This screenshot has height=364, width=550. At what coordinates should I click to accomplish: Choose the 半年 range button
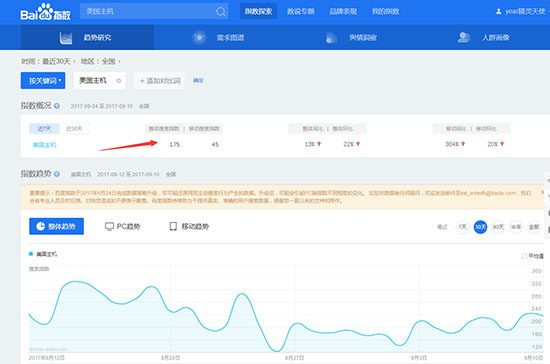(516, 227)
